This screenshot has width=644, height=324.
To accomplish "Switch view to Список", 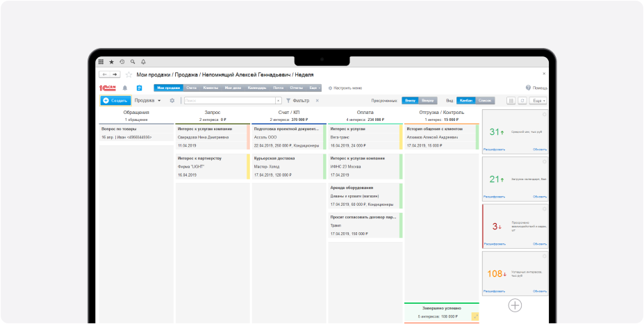I will pos(485,101).
